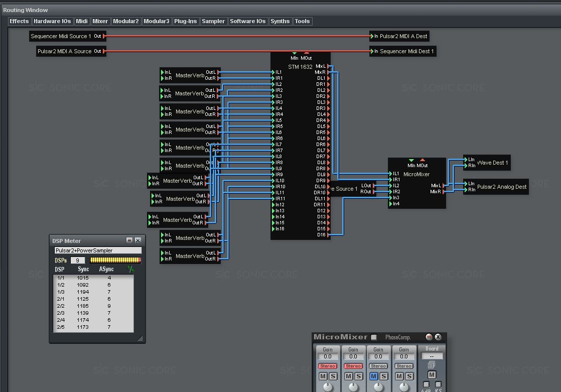
Task: Toggle the PhaseComp checkbox in MicroMixer title
Action: click(374, 337)
